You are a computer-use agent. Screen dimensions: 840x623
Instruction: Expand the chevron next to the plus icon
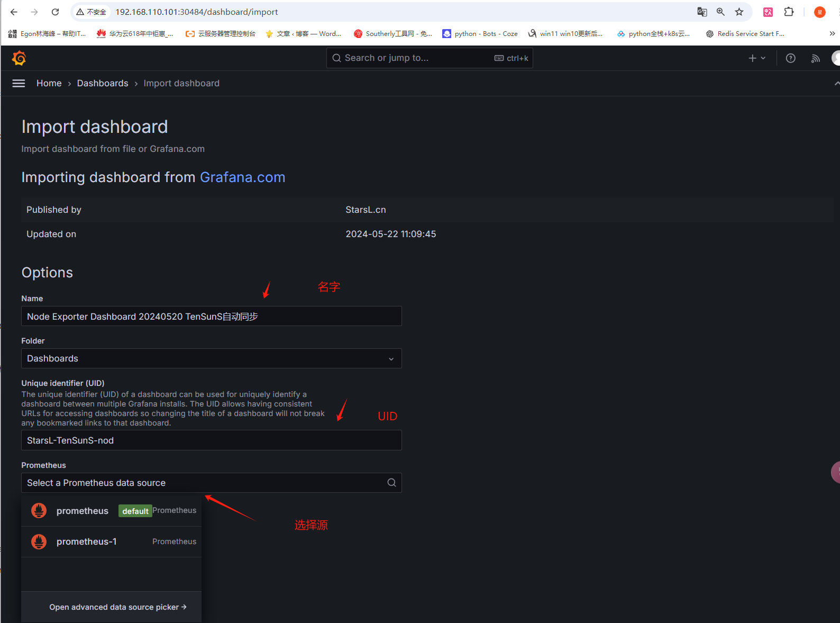[763, 58]
